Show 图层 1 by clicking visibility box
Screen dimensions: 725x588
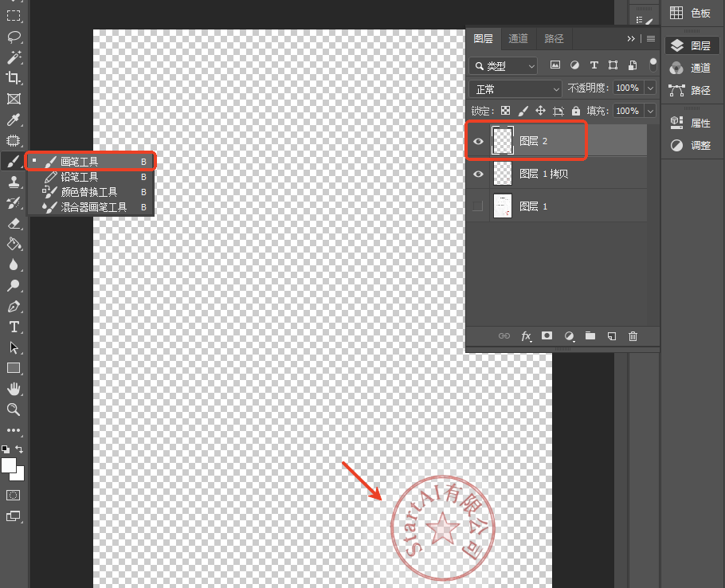click(x=478, y=206)
